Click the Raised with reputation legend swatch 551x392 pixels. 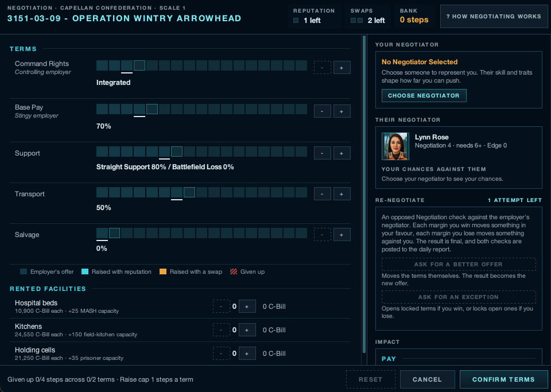85,271
